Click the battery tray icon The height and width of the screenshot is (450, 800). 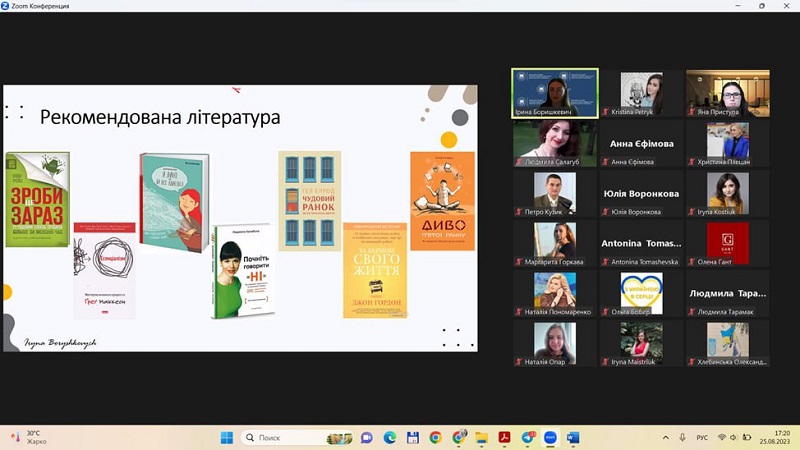pyautogui.click(x=747, y=438)
